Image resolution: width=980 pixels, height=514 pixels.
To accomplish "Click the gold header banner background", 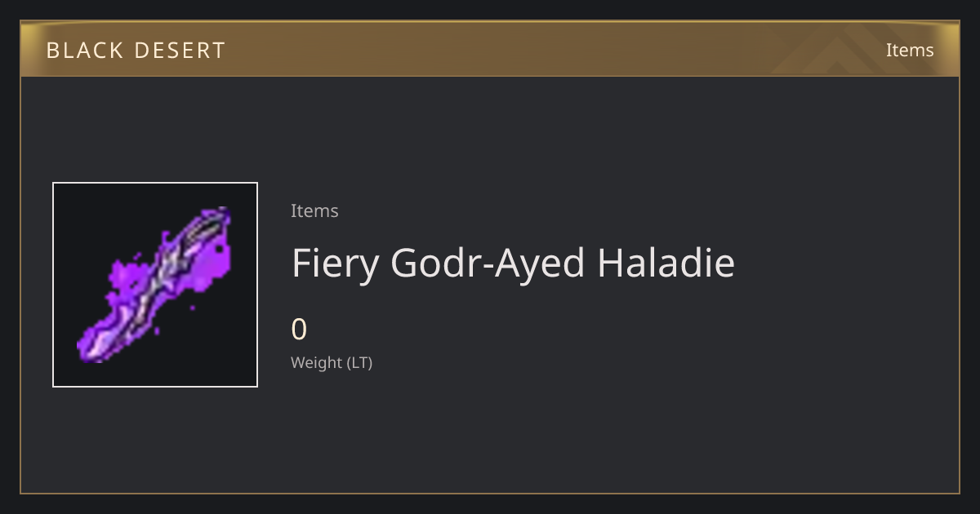I will point(490,49).
